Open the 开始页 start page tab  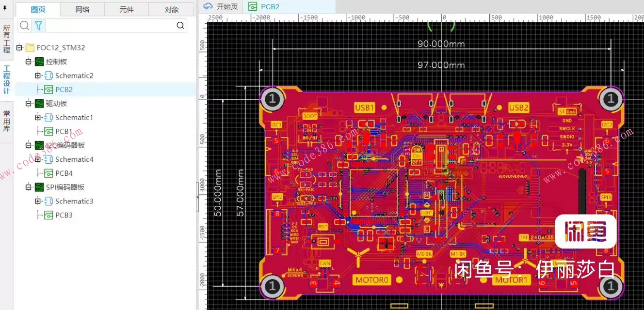(x=221, y=6)
